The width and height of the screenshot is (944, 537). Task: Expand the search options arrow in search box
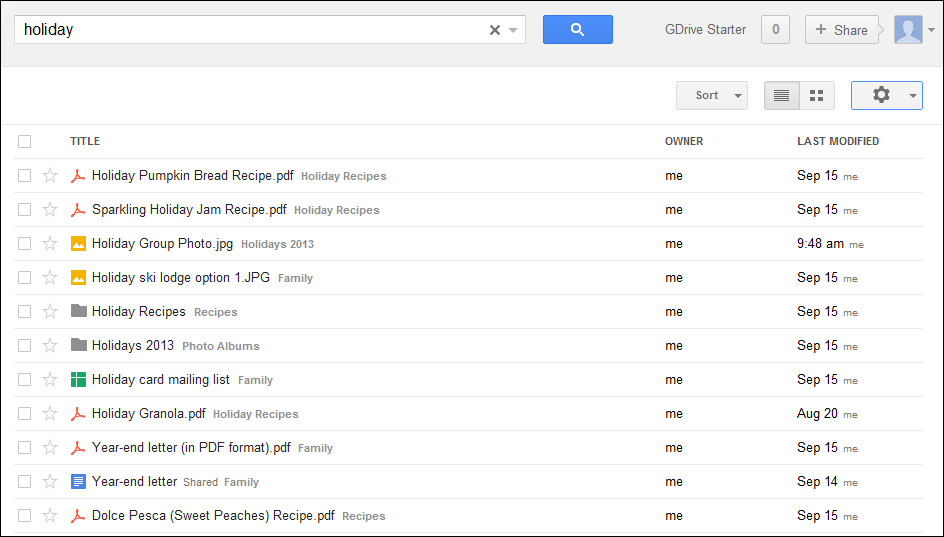[x=513, y=30]
